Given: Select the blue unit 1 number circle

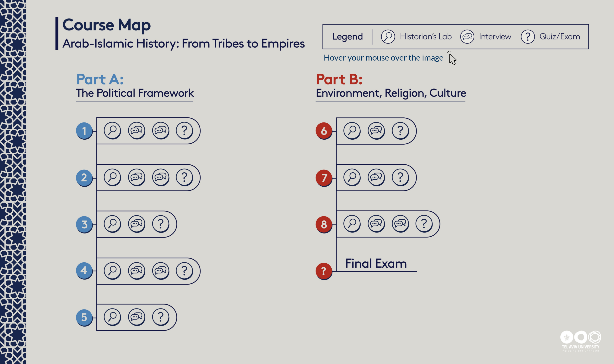Looking at the screenshot, I should coord(84,131).
